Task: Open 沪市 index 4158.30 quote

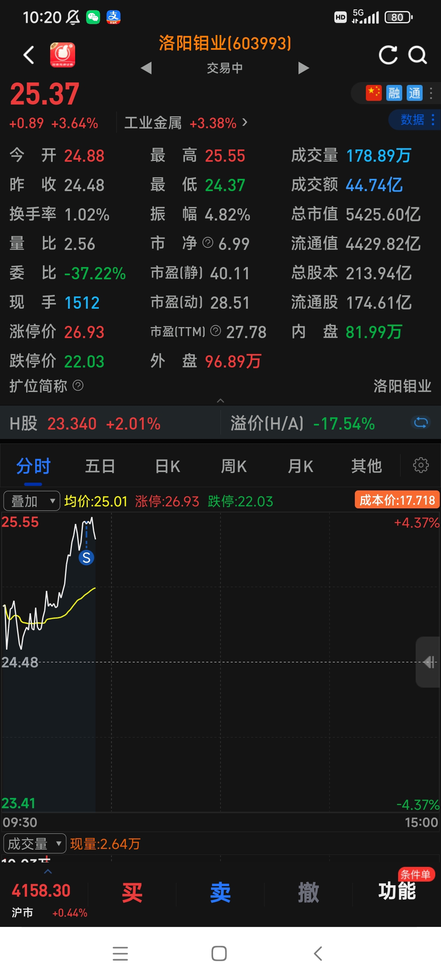Action: [44, 900]
